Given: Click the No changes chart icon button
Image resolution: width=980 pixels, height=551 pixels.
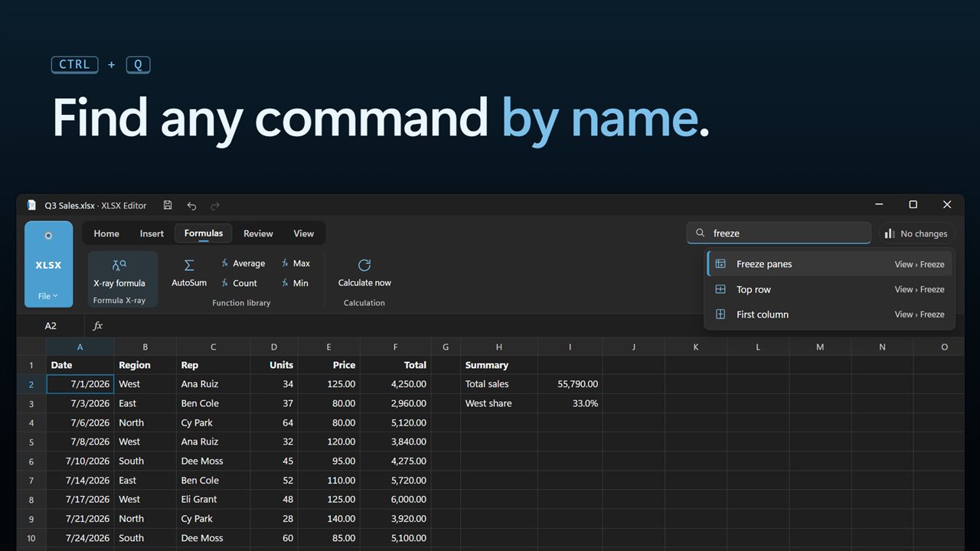Looking at the screenshot, I should [x=916, y=233].
